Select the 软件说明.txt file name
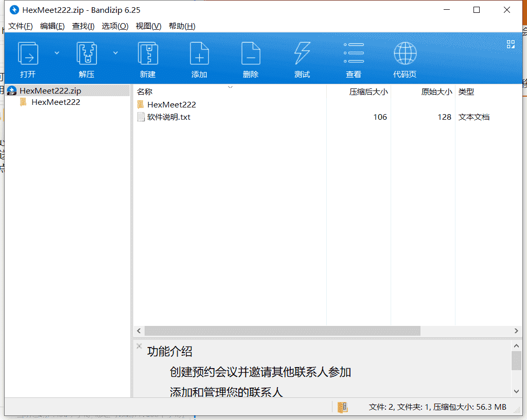This screenshot has width=527, height=420. pyautogui.click(x=169, y=117)
